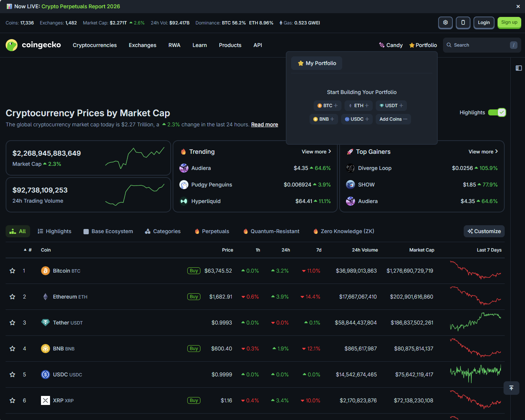Screen dimensions: 525x420
Task: Click the SHOW coin icon
Action: click(x=351, y=185)
